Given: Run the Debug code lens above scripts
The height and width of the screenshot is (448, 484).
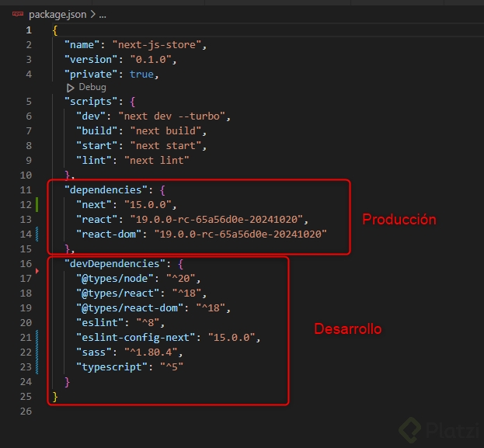Looking at the screenshot, I should tap(92, 88).
